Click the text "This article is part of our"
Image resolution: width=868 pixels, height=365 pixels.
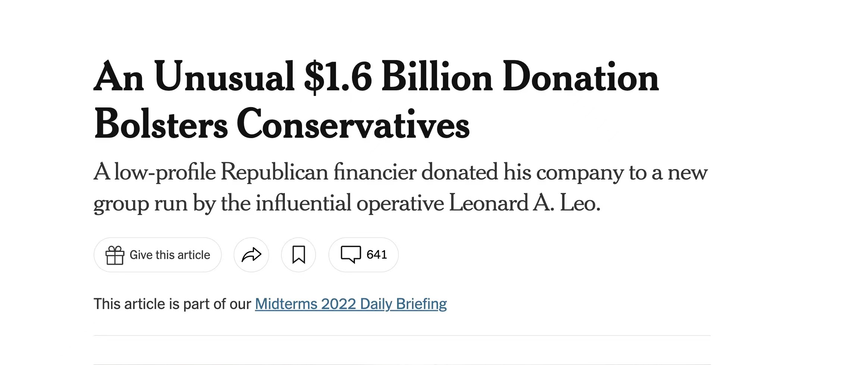[172, 304]
